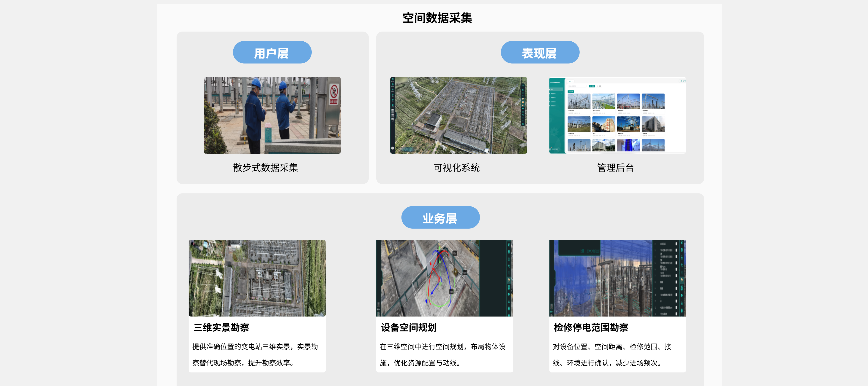Click the 管理后台 caption text
Image resolution: width=868 pixels, height=386 pixels.
point(615,168)
